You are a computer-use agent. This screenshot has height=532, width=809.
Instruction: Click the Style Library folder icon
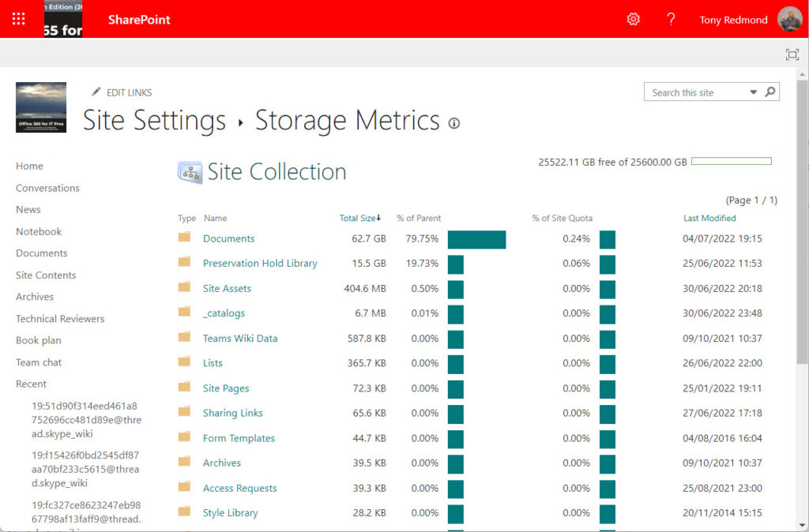point(184,512)
